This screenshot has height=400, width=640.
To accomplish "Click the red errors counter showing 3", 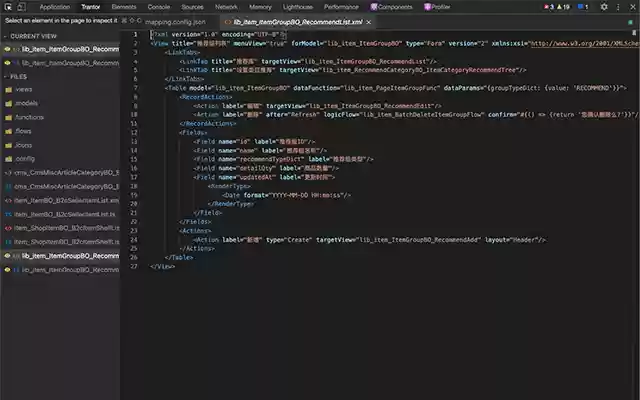I will tap(549, 7).
